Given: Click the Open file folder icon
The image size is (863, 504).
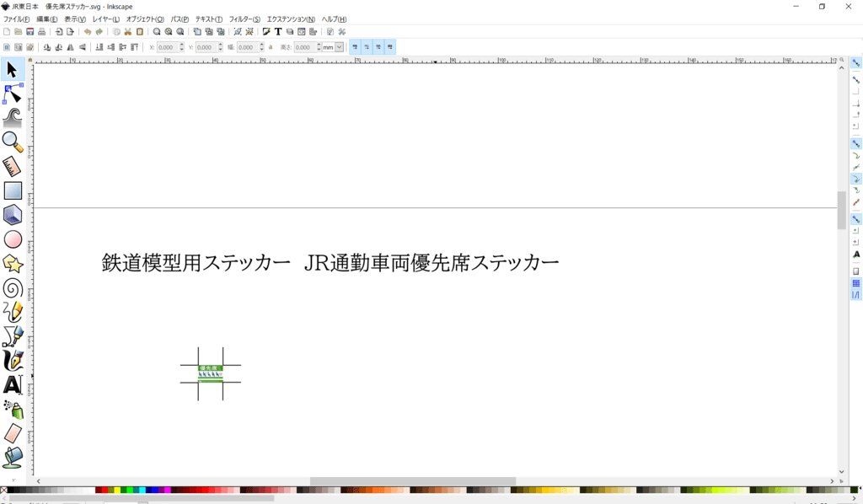Looking at the screenshot, I should tap(19, 32).
